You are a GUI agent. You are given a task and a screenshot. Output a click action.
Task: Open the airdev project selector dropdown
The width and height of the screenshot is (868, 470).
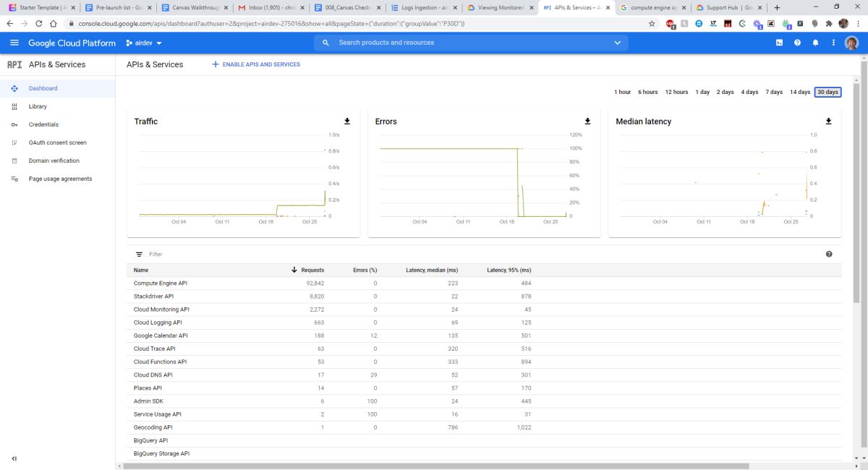pyautogui.click(x=144, y=43)
